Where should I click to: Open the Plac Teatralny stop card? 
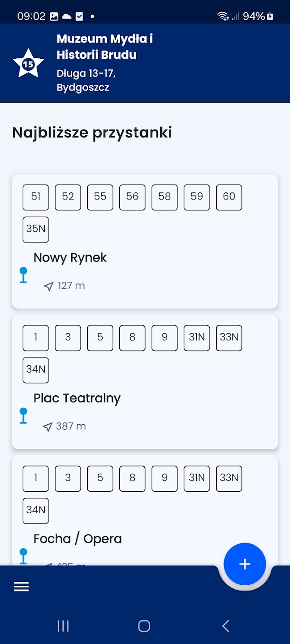(x=145, y=382)
